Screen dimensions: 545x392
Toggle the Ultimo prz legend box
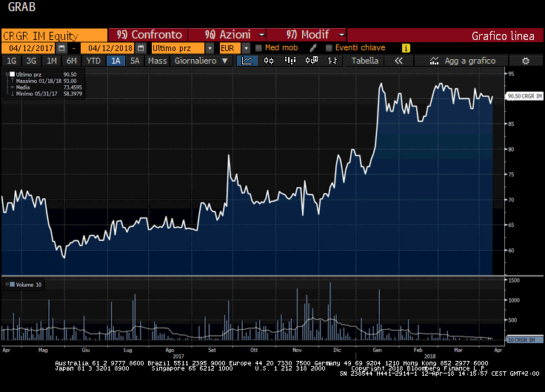point(10,75)
